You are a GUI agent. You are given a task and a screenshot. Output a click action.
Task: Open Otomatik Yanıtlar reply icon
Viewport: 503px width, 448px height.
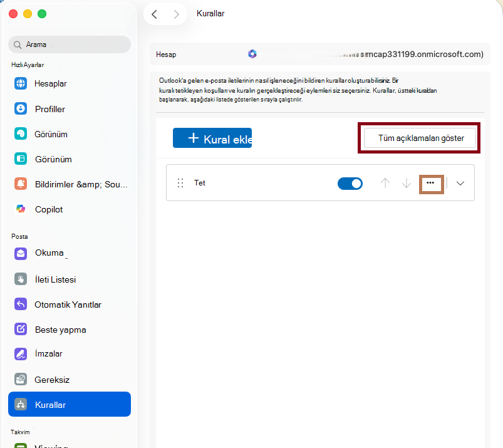[21, 305]
